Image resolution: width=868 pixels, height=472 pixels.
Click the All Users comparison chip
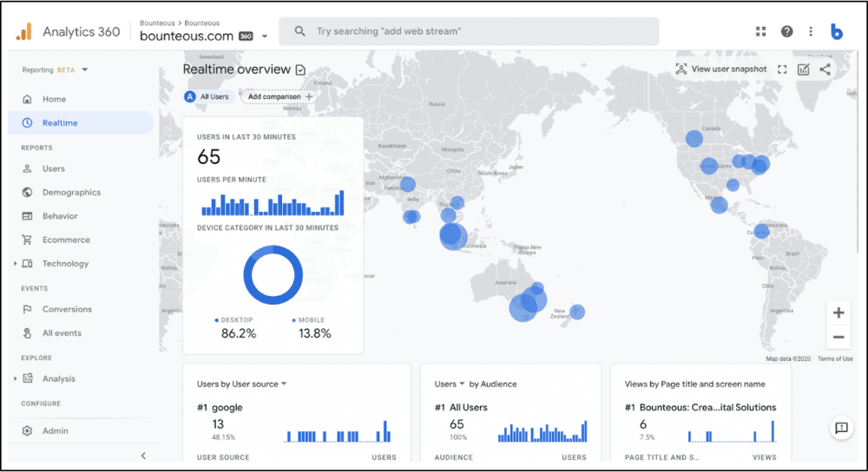[x=208, y=97]
